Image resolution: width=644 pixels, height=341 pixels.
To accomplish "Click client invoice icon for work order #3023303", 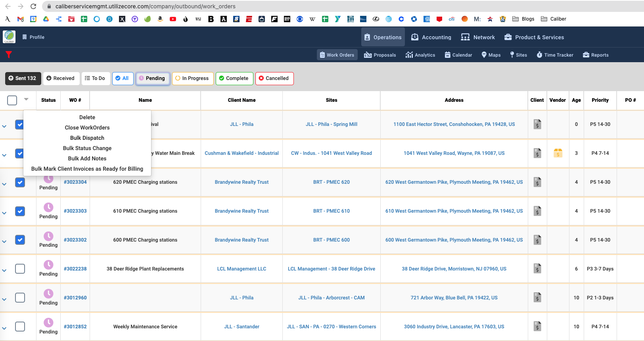I will [537, 211].
